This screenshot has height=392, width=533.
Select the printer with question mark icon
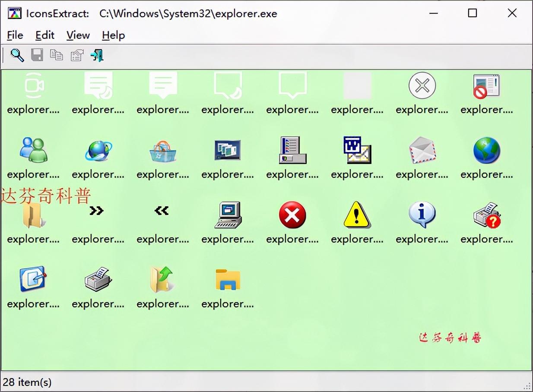pyautogui.click(x=487, y=215)
